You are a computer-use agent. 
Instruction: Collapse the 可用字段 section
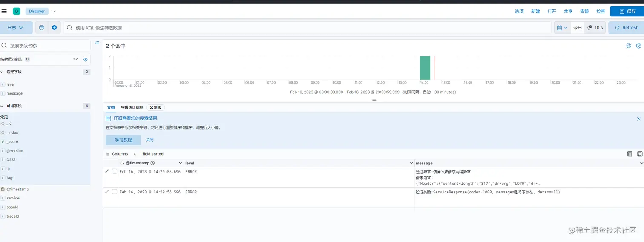point(3,106)
